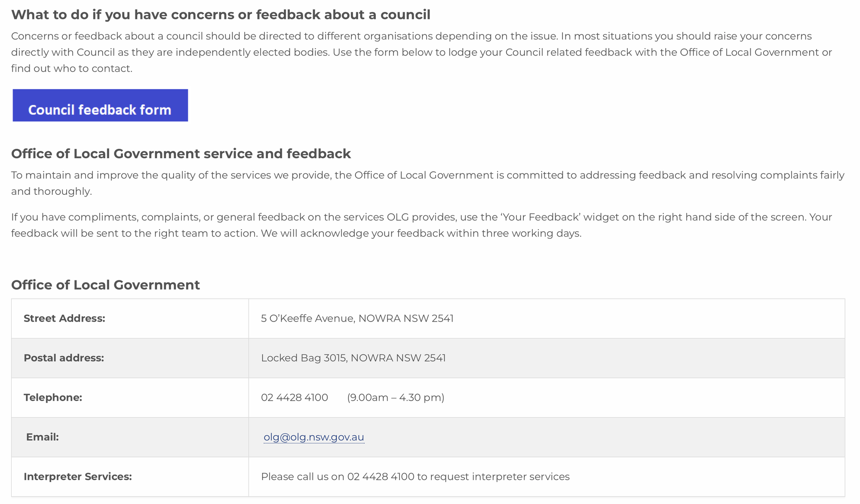Click the 'Office of Local Government' table heading
The height and width of the screenshot is (504, 860).
[105, 285]
